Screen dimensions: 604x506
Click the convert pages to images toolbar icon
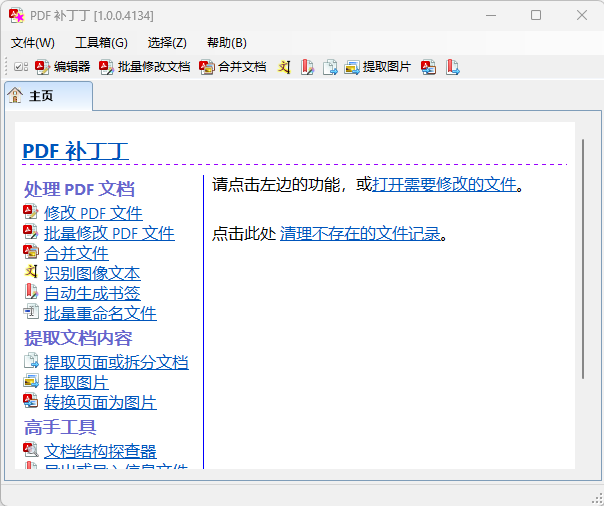tap(429, 67)
